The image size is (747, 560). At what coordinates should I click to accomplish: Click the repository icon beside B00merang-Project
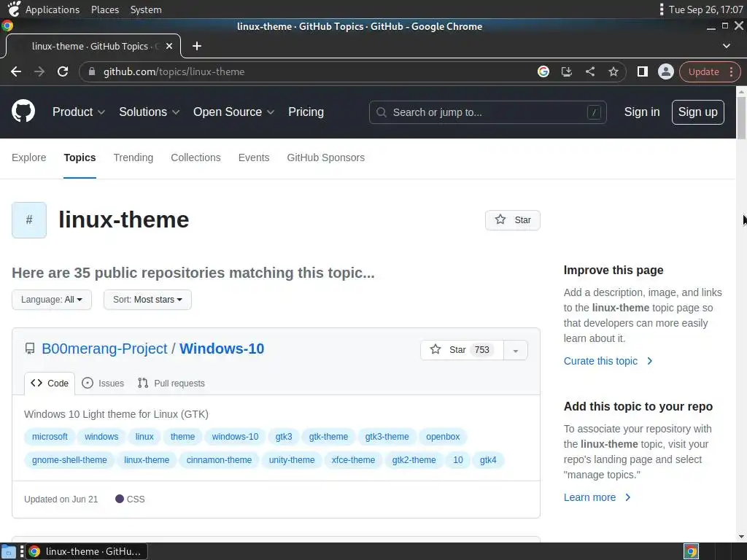coord(29,349)
